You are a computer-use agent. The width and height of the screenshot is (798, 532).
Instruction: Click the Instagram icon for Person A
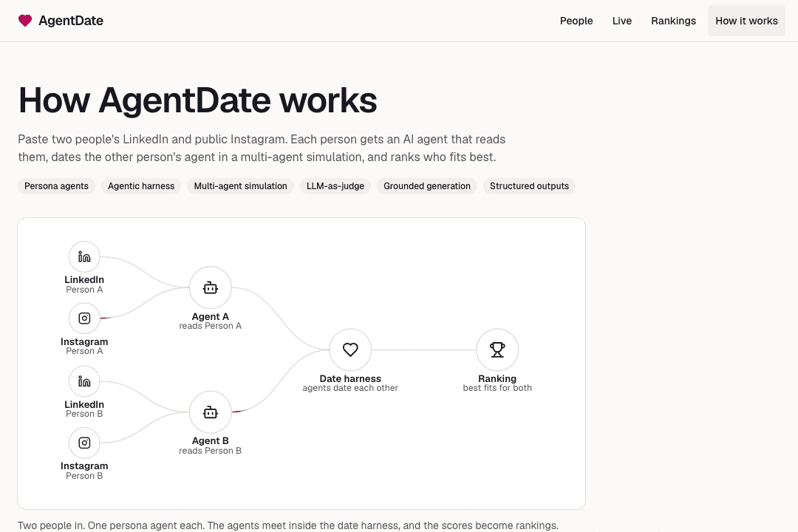click(x=84, y=318)
